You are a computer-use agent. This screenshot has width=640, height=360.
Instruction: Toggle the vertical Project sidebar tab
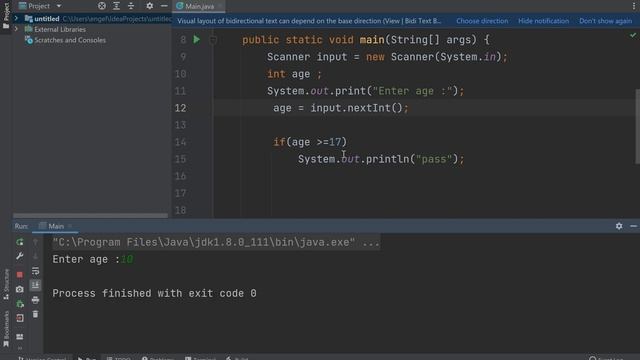6,16
